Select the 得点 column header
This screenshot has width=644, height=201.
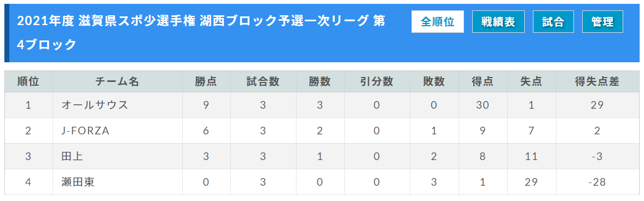point(483,81)
